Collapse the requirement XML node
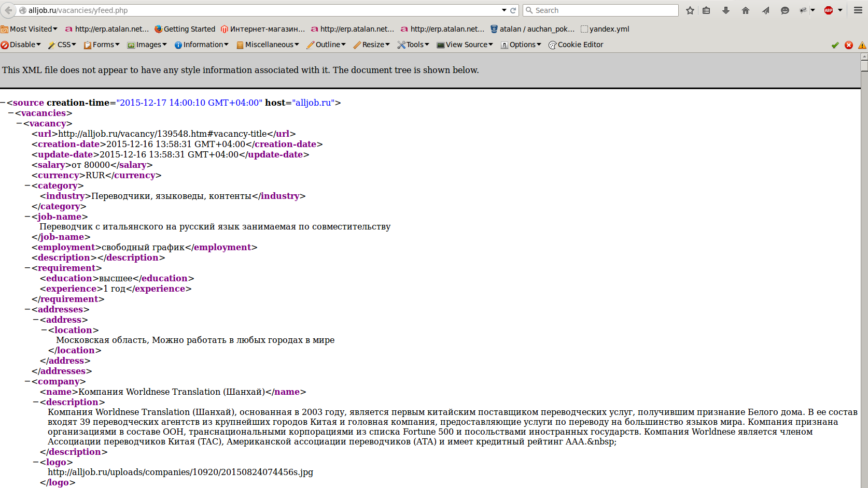Viewport: 868px width, 488px height. pos(27,268)
